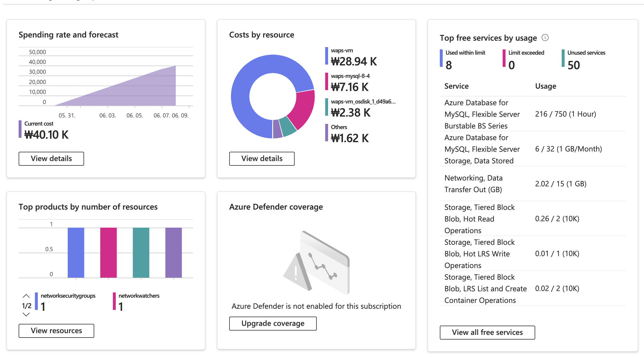This screenshot has width=644, height=357.
Task: Click the usage value 6 / 32 (1 GB/Month)
Action: [x=568, y=149]
